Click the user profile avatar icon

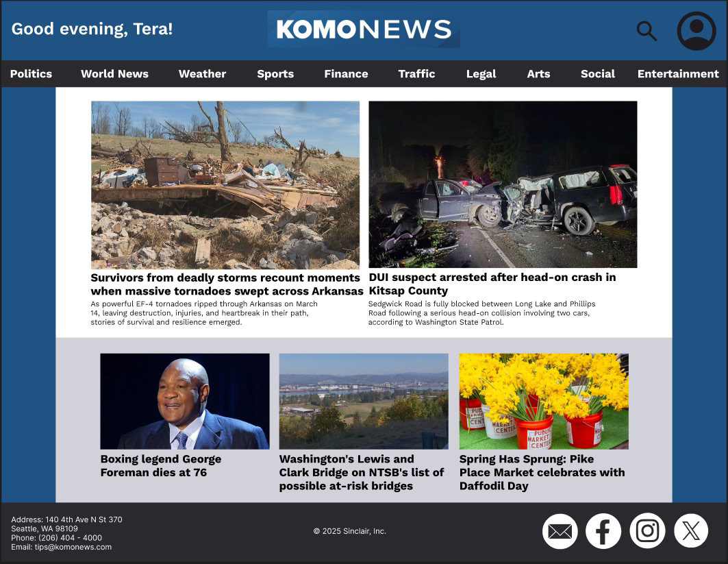pyautogui.click(x=696, y=31)
